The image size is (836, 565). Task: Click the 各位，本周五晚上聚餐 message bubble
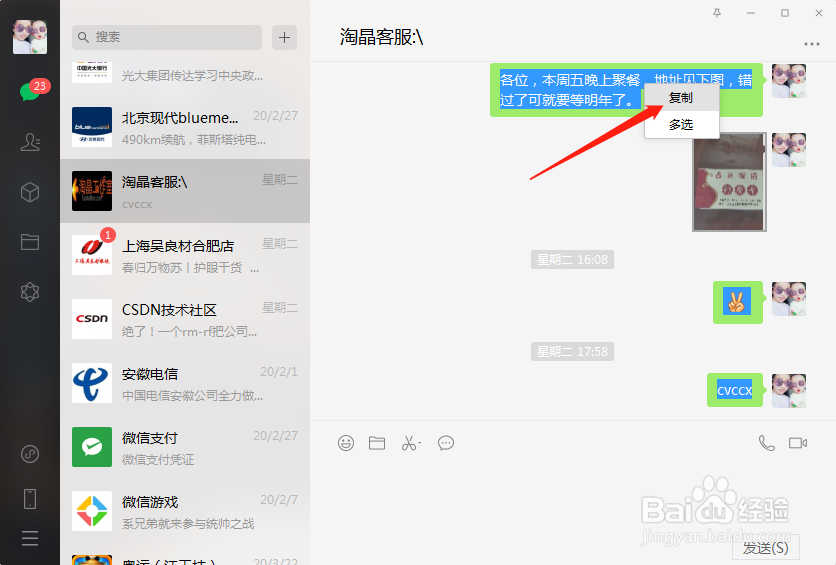[x=626, y=90]
